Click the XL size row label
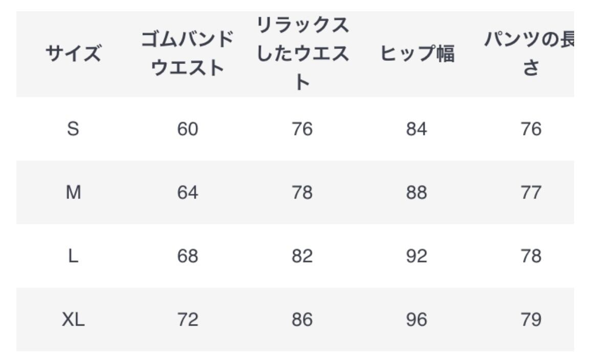590x364 pixels. coord(73,320)
